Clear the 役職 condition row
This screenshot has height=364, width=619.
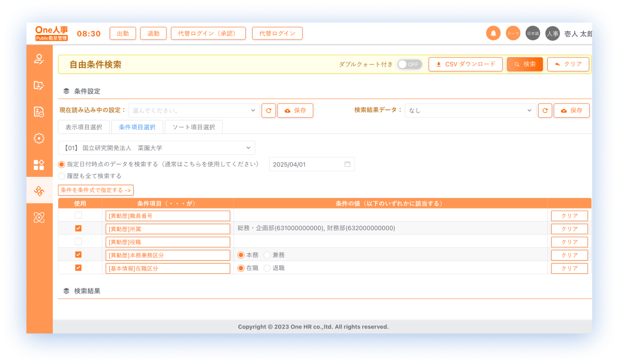click(569, 242)
